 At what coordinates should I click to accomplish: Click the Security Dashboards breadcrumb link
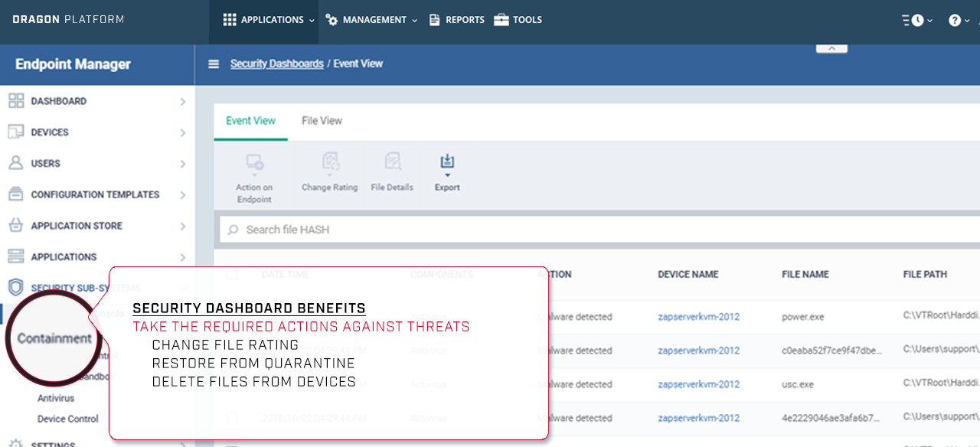[x=277, y=64]
